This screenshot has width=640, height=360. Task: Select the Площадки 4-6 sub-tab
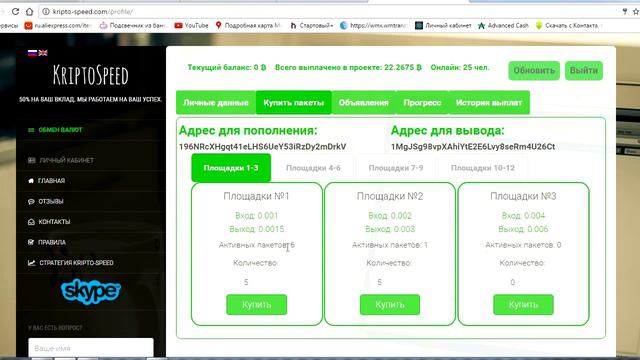(x=313, y=168)
